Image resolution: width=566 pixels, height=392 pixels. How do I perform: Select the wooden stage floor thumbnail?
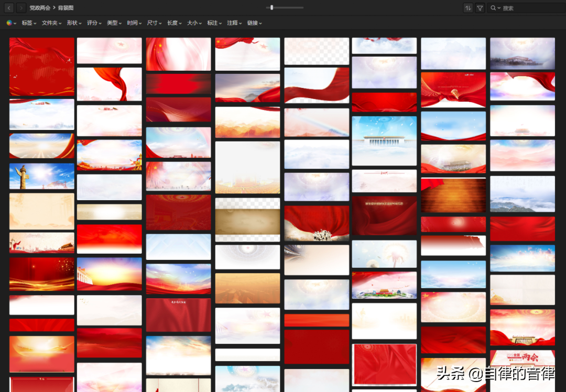(x=453, y=195)
